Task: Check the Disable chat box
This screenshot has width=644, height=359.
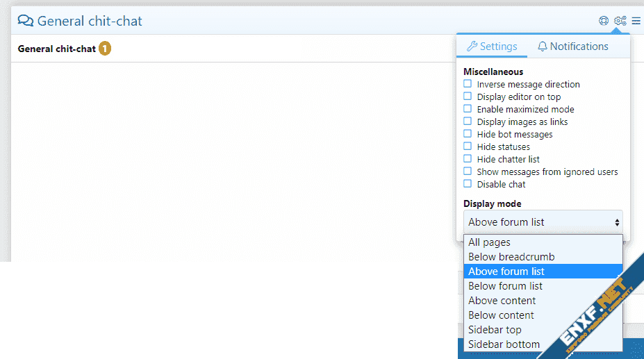Action: (468, 184)
